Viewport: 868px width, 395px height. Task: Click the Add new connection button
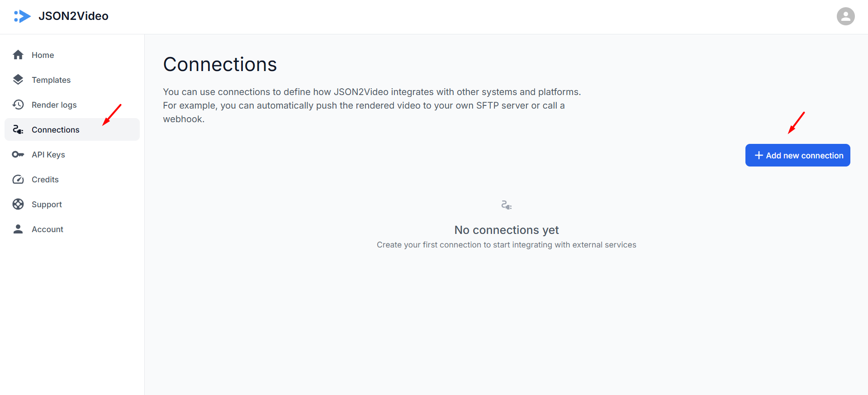(x=797, y=155)
